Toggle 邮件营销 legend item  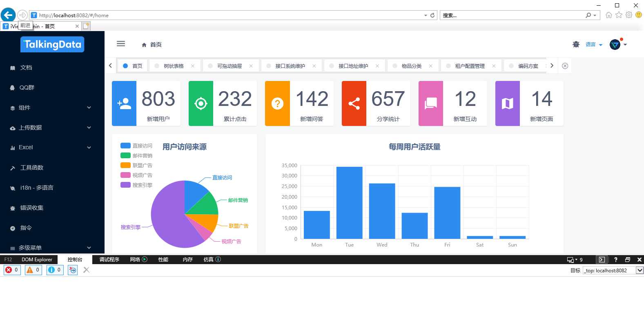136,155
